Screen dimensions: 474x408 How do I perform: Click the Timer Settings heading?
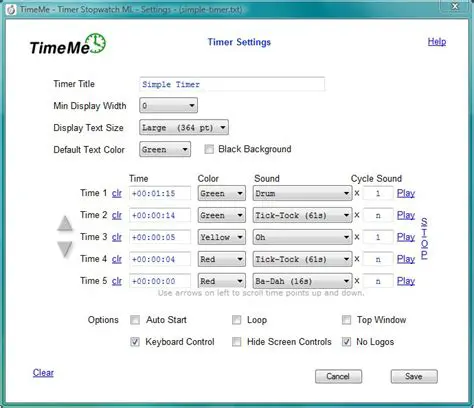click(x=239, y=42)
